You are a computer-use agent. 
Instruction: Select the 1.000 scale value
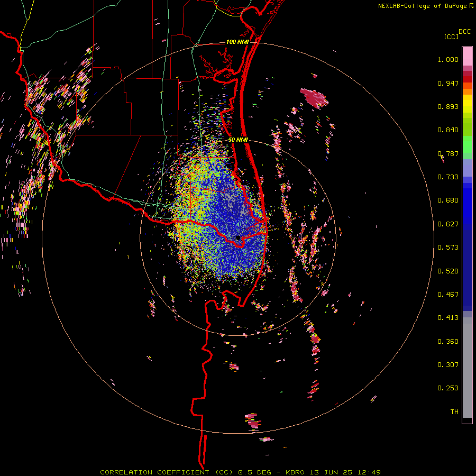448,59
